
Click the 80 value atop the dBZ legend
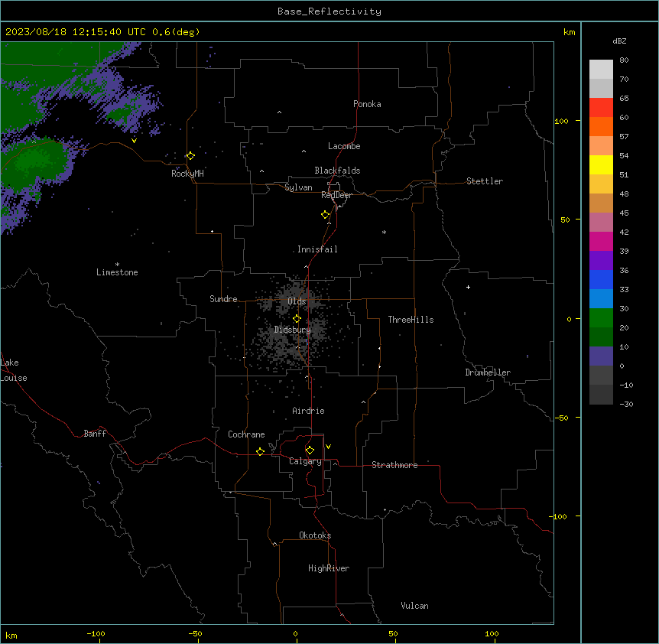(624, 60)
